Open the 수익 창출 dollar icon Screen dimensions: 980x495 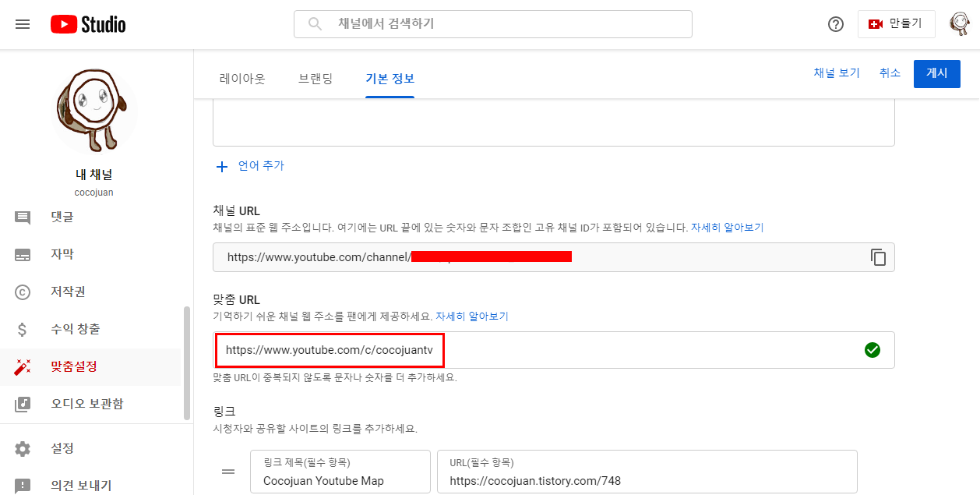[x=23, y=329]
